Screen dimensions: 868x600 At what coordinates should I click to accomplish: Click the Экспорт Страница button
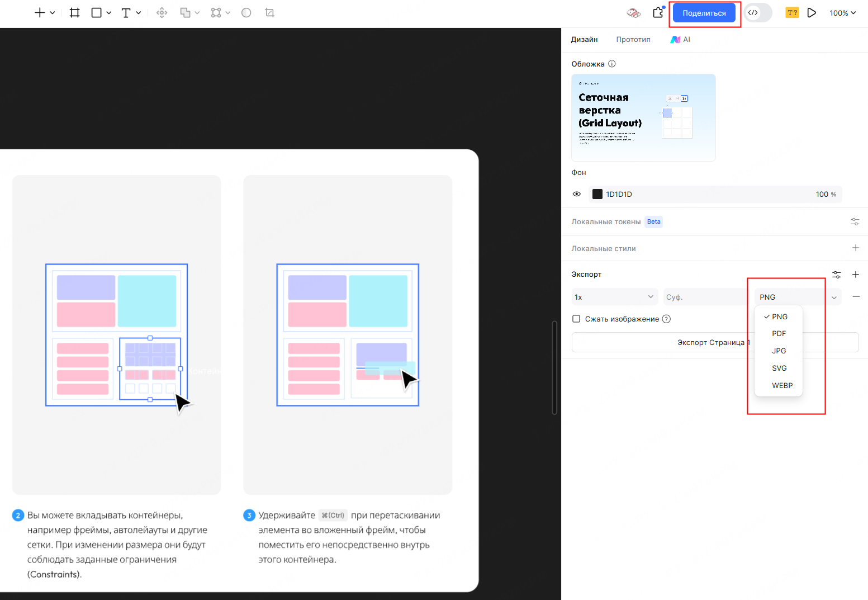click(x=660, y=342)
